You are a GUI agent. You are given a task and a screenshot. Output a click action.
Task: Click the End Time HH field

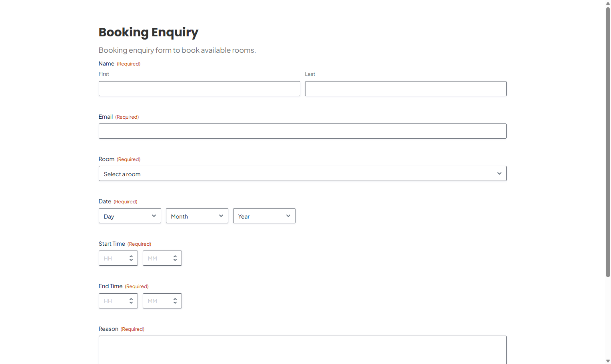113,301
